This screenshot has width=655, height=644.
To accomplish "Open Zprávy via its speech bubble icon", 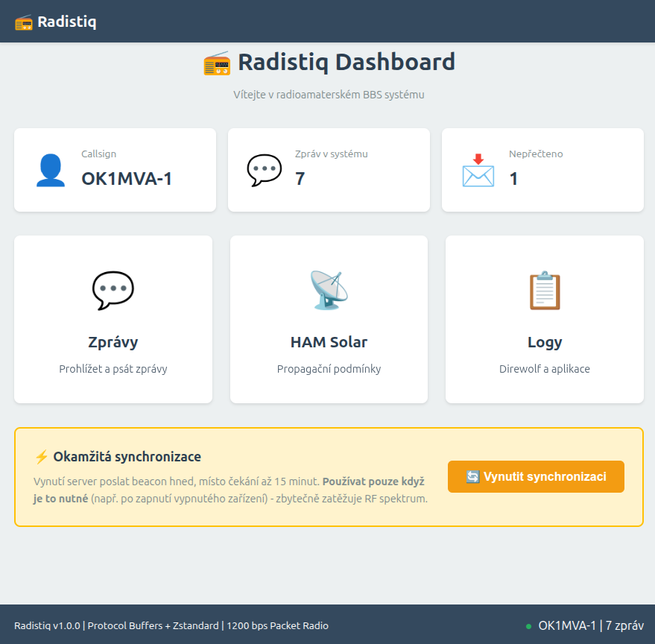I will click(113, 290).
